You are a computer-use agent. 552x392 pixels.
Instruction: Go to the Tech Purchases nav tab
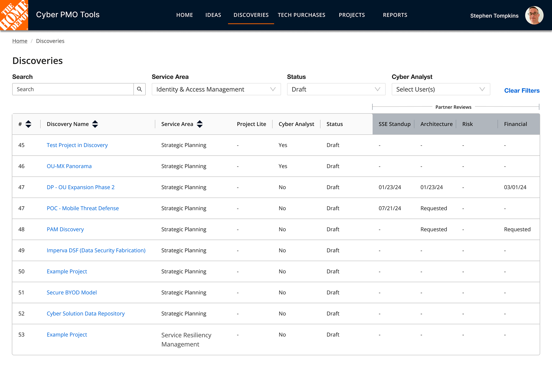[301, 15]
